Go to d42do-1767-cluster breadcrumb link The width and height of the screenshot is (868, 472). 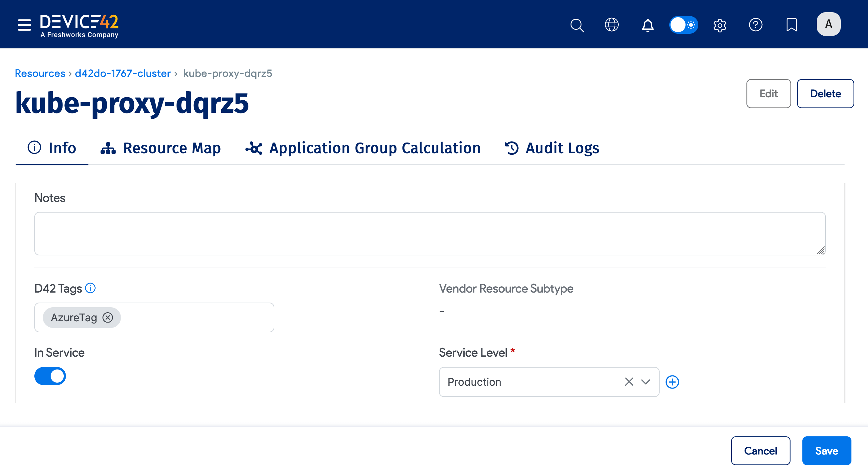pyautogui.click(x=123, y=73)
